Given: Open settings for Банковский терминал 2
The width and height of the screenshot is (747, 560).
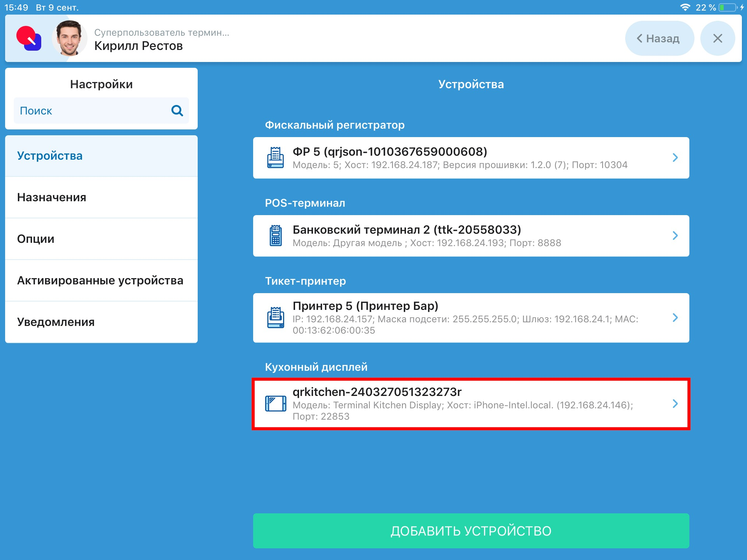Looking at the screenshot, I should (675, 236).
